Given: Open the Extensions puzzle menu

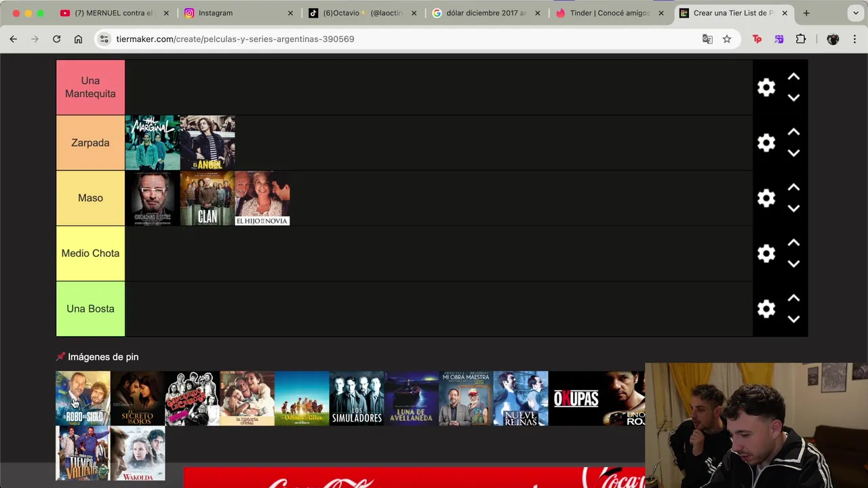Looking at the screenshot, I should pos(801,39).
